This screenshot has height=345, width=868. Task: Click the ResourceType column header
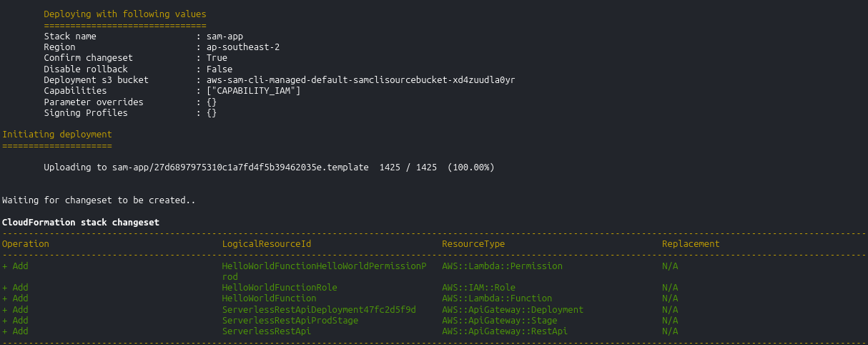pos(473,244)
